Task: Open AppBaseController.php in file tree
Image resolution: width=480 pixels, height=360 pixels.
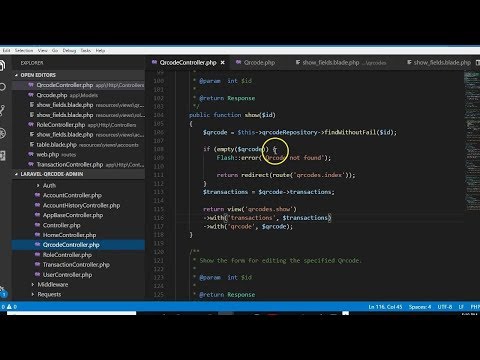Action: click(73, 215)
